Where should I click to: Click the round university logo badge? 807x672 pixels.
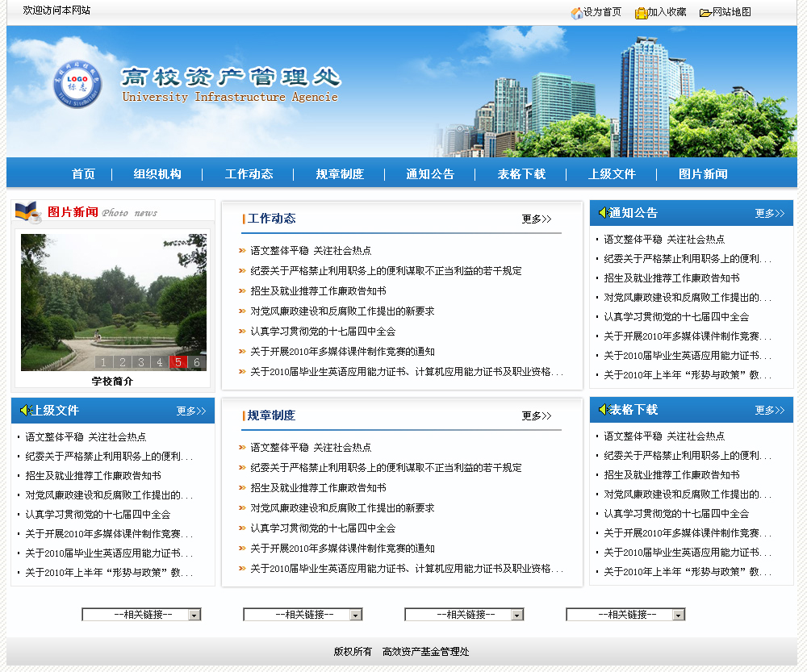pos(77,85)
